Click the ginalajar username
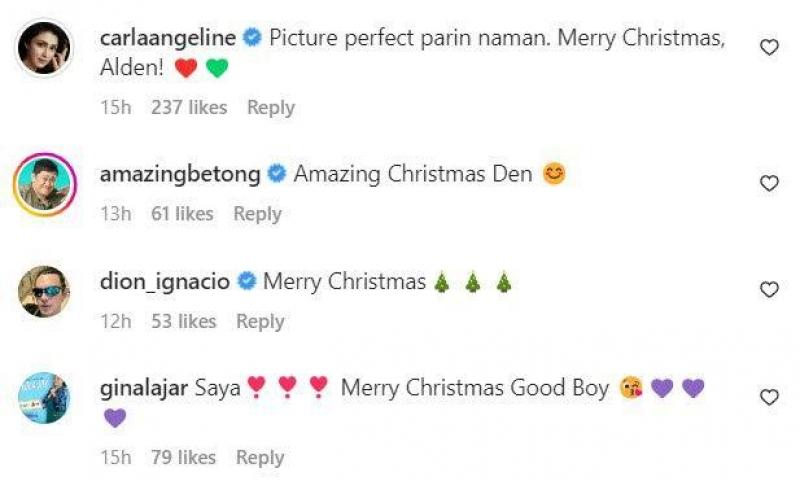Viewport: 800px width, 481px height. (x=144, y=388)
